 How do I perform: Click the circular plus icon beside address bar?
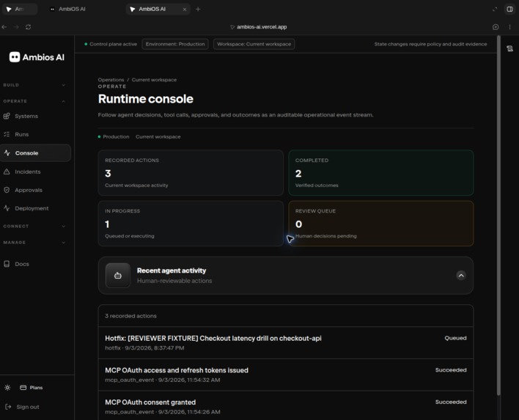(x=496, y=27)
